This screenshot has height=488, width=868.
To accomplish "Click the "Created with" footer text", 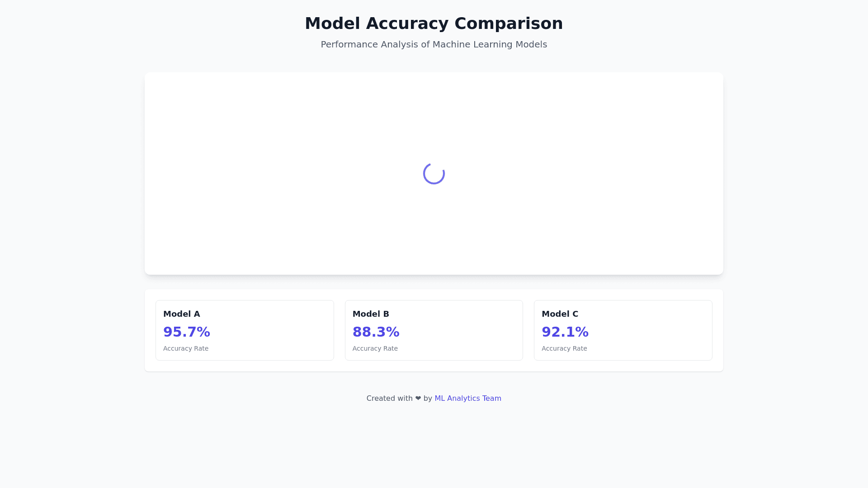I will point(389,398).
